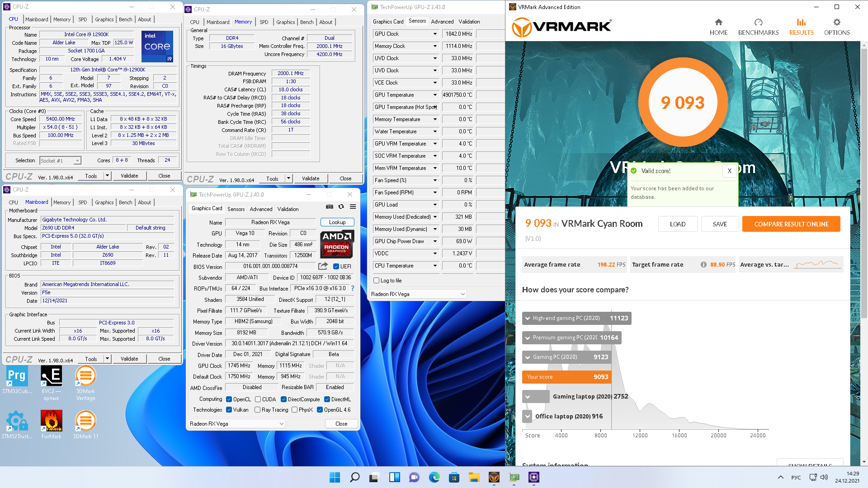Image resolution: width=868 pixels, height=488 pixels.
Task: Click GPU-Z screenshot camera icon
Action: (x=330, y=206)
